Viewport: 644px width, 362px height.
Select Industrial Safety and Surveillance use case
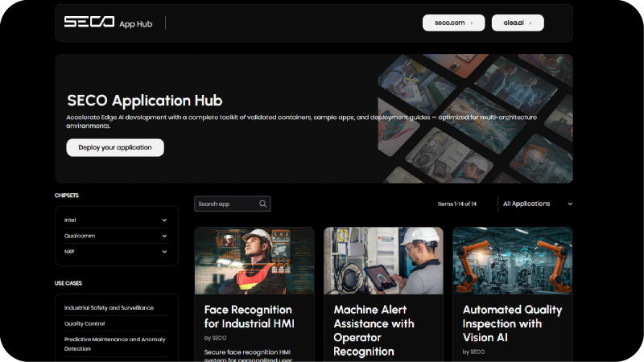pyautogui.click(x=109, y=307)
